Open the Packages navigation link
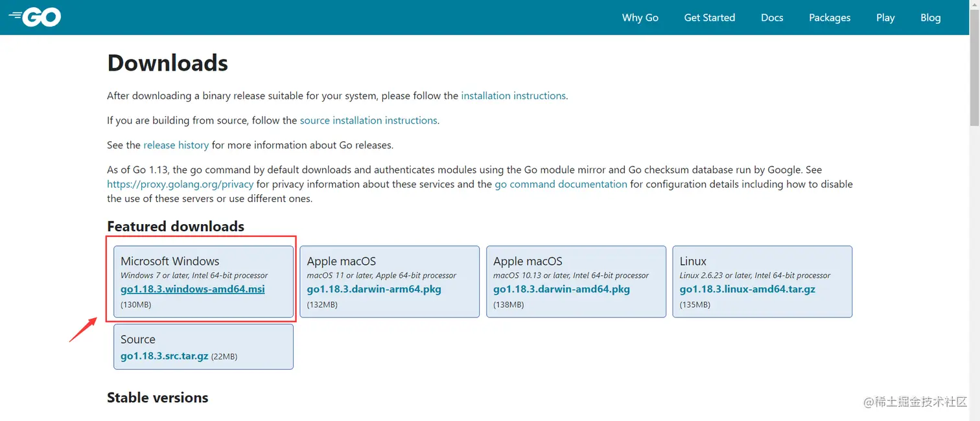 coord(829,17)
